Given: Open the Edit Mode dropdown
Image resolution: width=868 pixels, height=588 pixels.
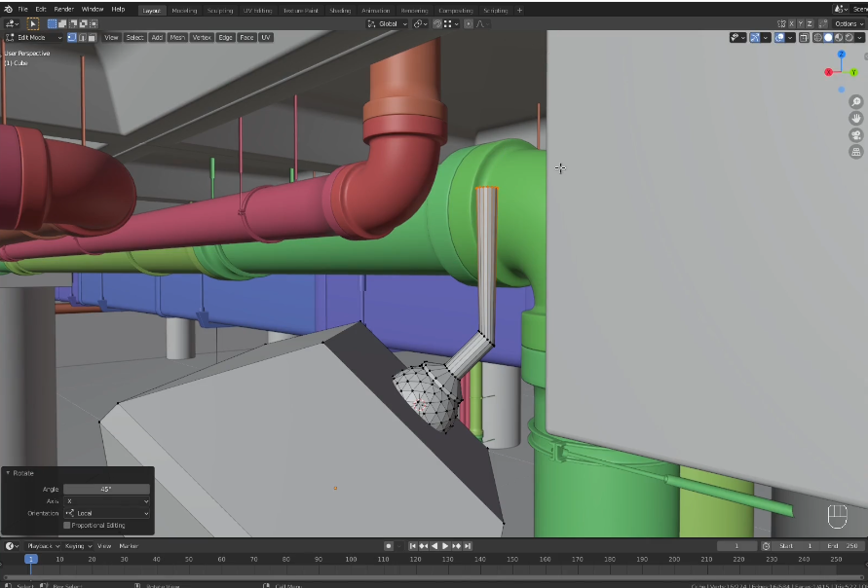Looking at the screenshot, I should [33, 38].
